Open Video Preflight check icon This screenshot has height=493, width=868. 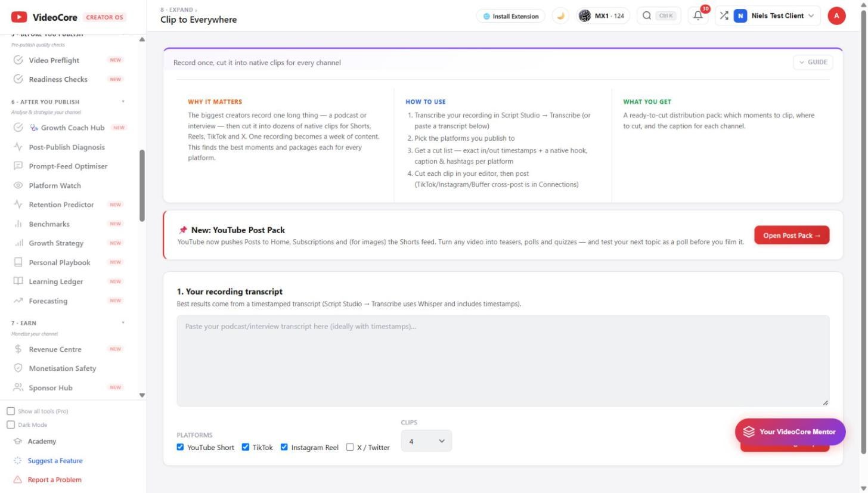[18, 60]
